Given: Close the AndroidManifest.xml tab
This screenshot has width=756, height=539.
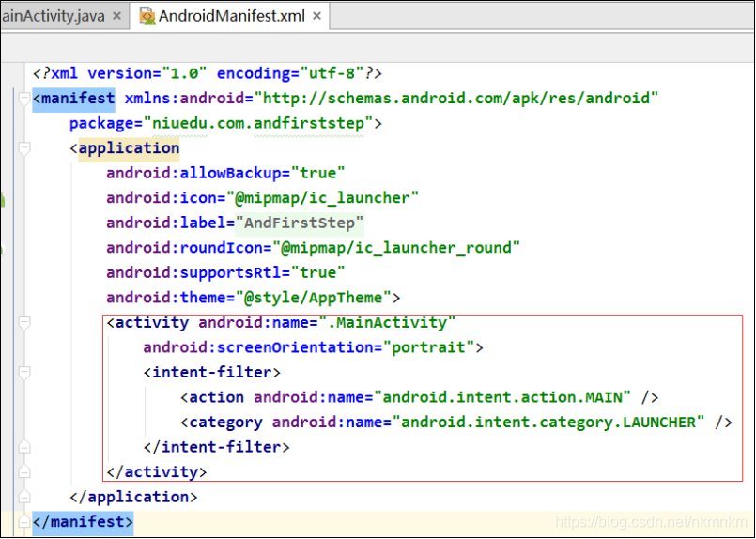Looking at the screenshot, I should (x=316, y=16).
